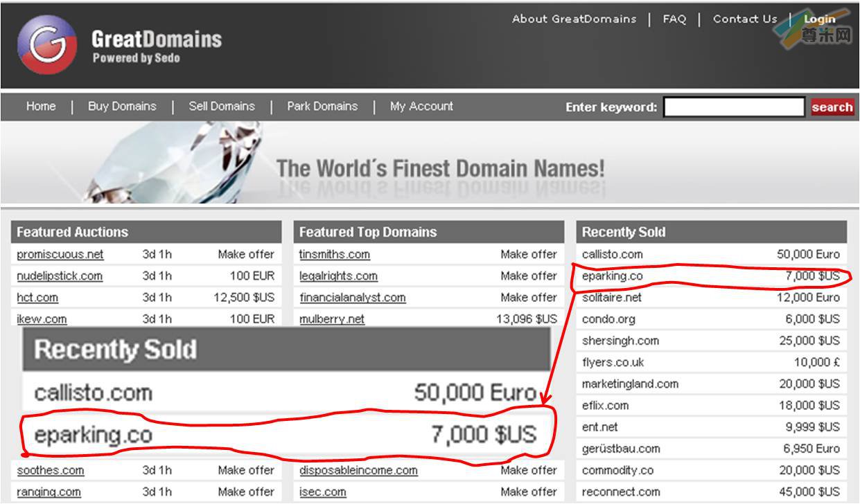Select callisto.com in Recently Sold list
This screenshot has height=504, width=860.
point(613,255)
